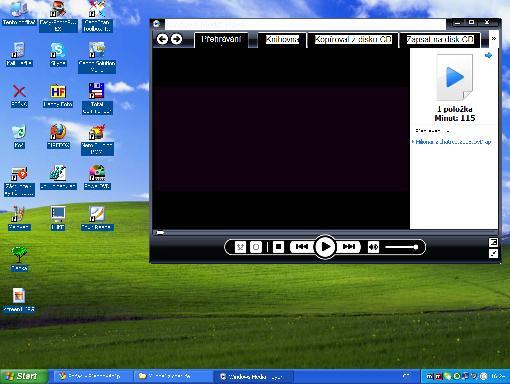Open the Kopírovat z disku CD tab
Image resolution: width=510 pixels, height=384 pixels.
[x=353, y=40]
